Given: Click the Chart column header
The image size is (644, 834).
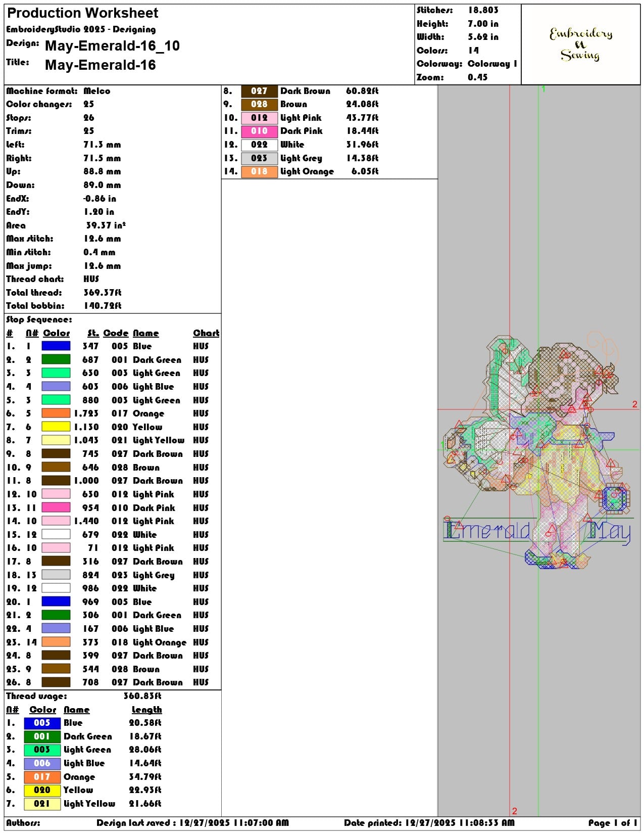Looking at the screenshot, I should tap(206, 333).
